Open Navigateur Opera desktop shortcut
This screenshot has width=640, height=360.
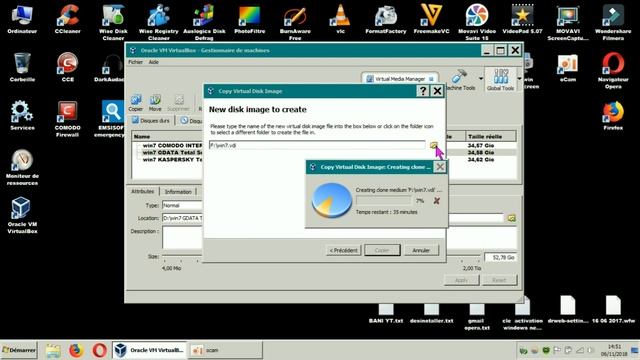tap(613, 71)
